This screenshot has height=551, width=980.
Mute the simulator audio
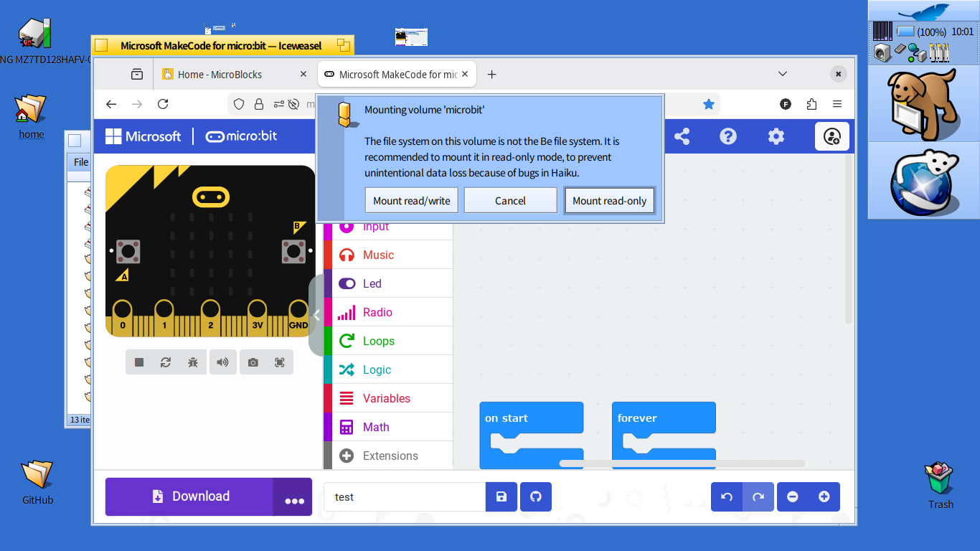point(223,362)
